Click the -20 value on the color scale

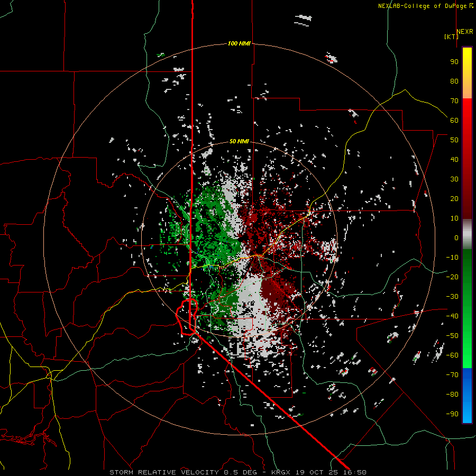[x=452, y=277]
